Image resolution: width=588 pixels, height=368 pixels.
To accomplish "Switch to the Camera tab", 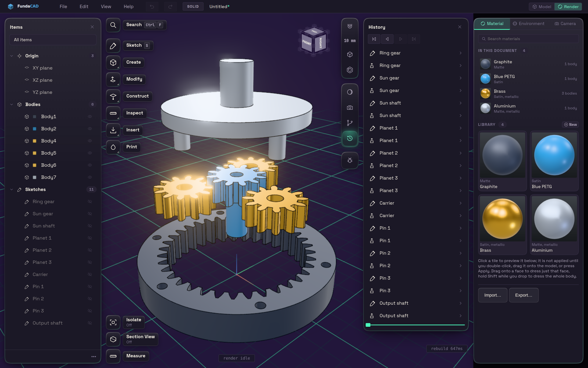I will coord(565,24).
